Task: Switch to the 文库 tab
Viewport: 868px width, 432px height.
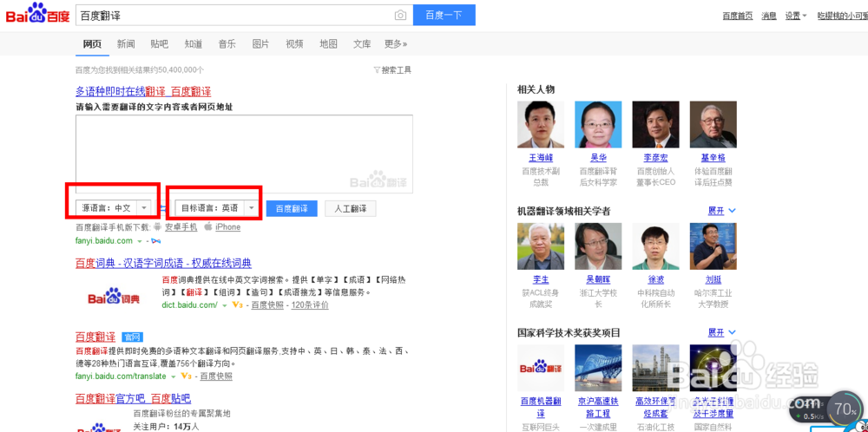Action: click(362, 44)
